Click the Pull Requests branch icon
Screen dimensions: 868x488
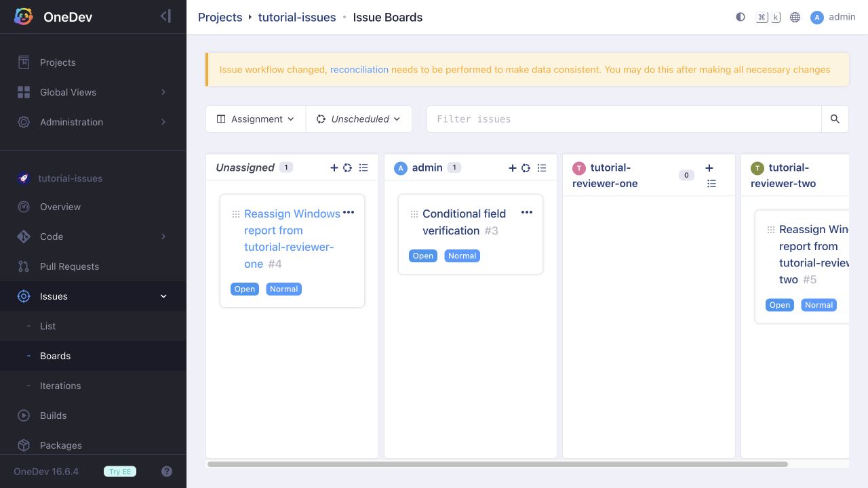coord(24,266)
